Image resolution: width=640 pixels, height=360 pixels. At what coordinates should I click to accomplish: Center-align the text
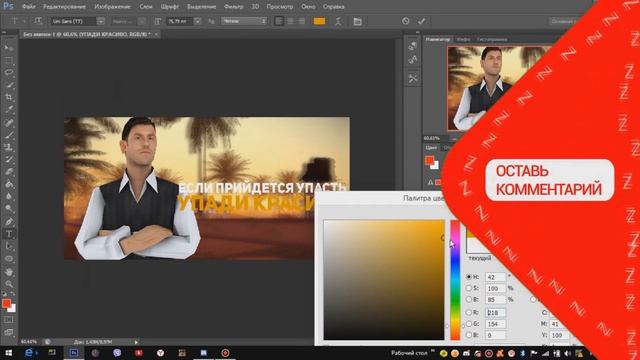290,21
